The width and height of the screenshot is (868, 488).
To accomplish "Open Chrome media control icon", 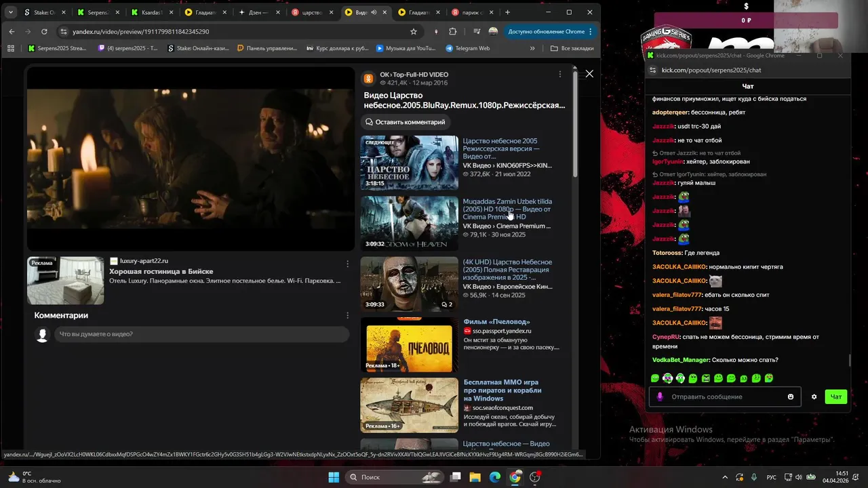I will point(477,32).
